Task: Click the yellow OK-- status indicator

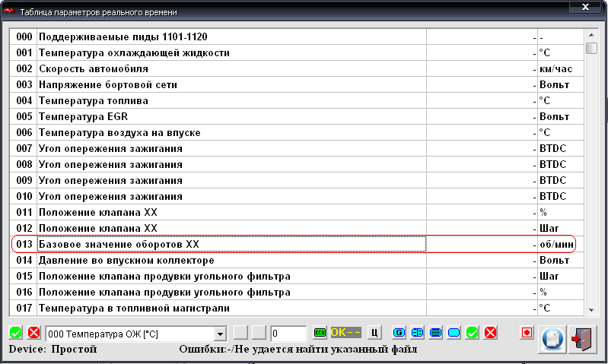Action: [x=345, y=333]
